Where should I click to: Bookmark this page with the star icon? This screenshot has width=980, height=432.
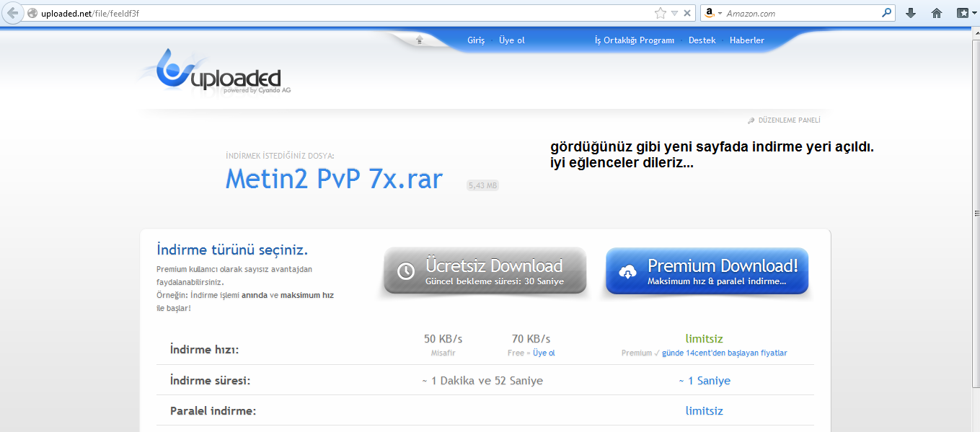[x=661, y=13]
